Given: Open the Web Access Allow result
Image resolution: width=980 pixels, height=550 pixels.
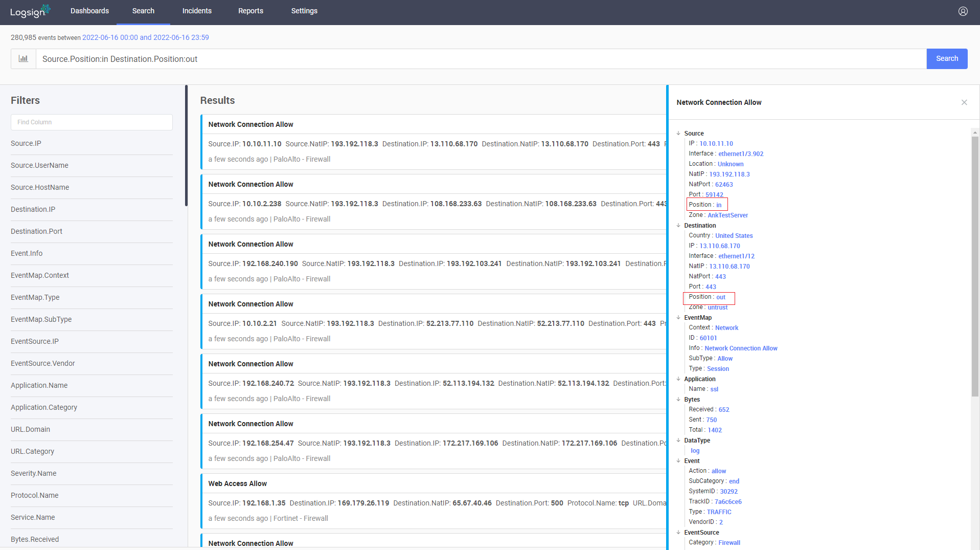Looking at the screenshot, I should (434, 501).
